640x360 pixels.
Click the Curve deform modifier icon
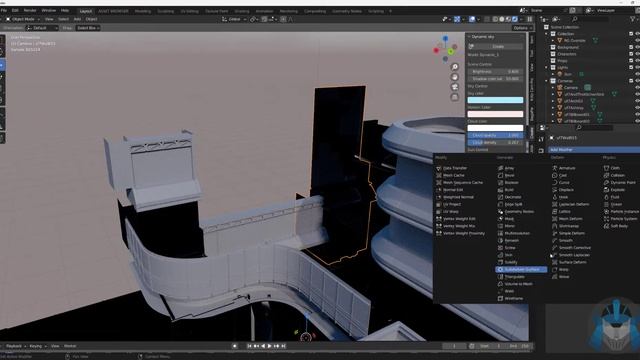point(555,182)
